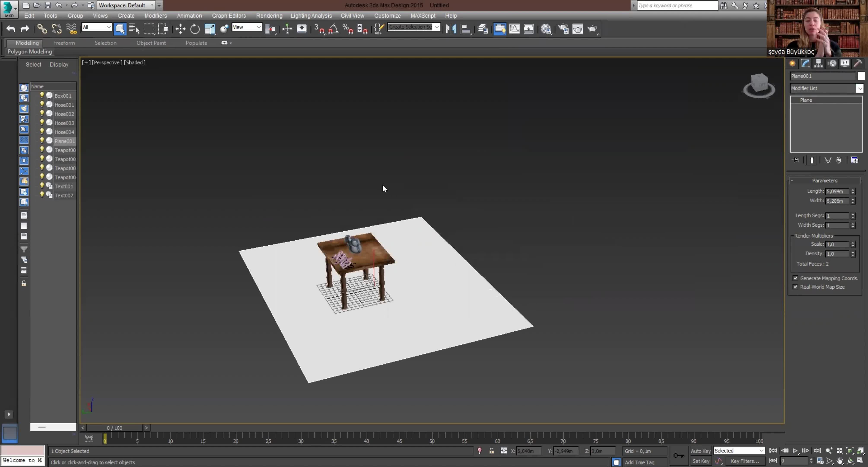
Task: Toggle Angle Snap
Action: 334,29
